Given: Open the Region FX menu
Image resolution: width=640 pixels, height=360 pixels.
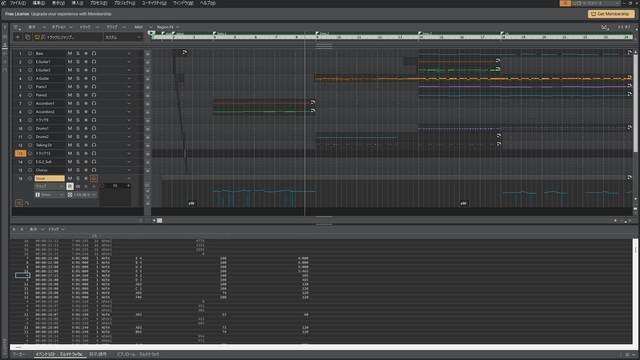Looking at the screenshot, I should 168,27.
